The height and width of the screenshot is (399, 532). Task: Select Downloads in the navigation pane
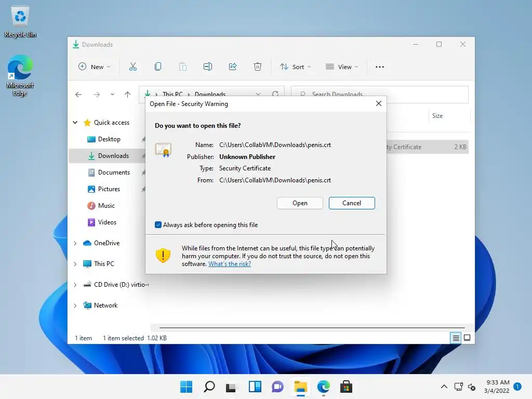coord(107,156)
